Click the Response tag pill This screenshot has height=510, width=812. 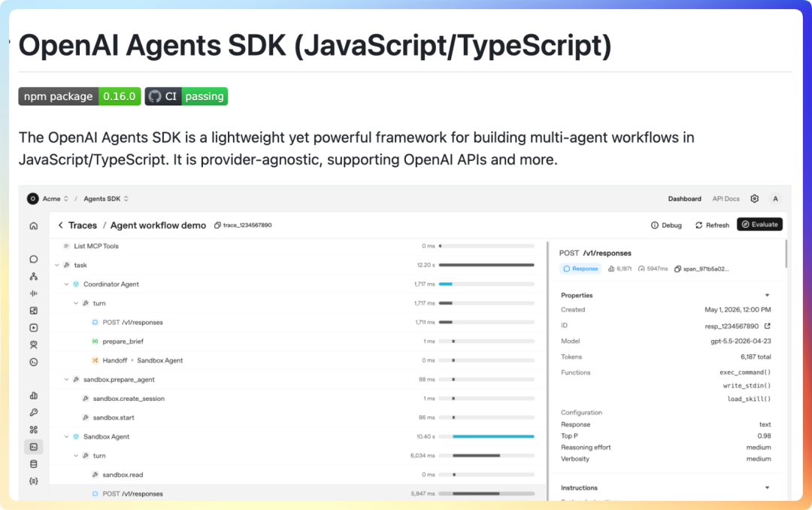click(x=580, y=269)
